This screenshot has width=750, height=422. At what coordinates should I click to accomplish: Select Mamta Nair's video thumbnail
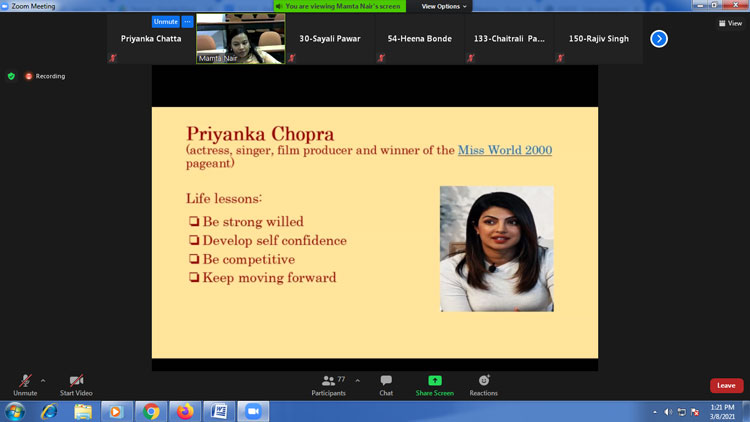click(241, 38)
